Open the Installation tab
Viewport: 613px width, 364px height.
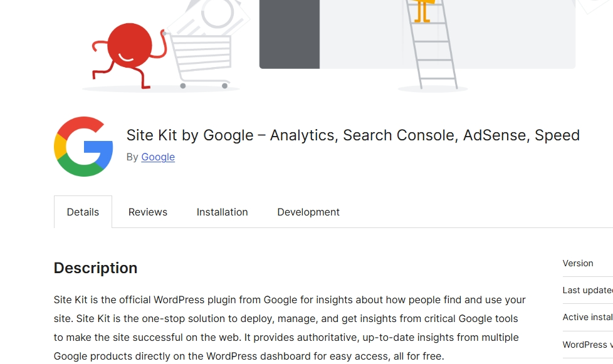[x=223, y=212]
